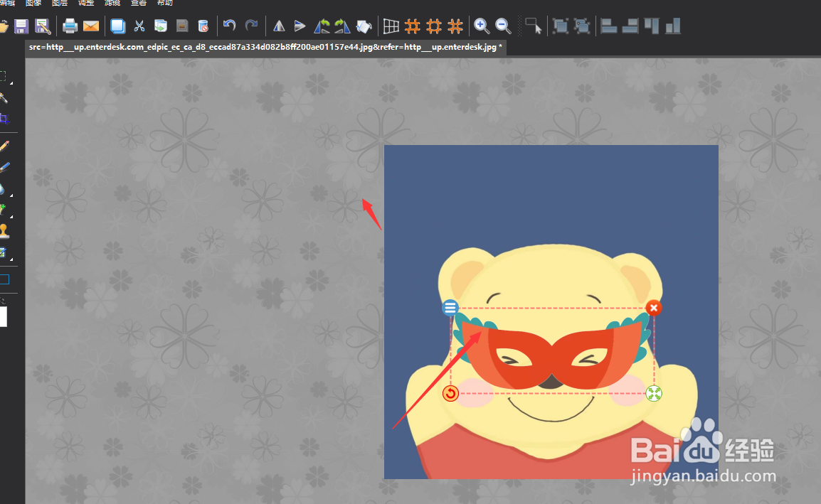
Task: Open the 查看 menu
Action: point(138,3)
